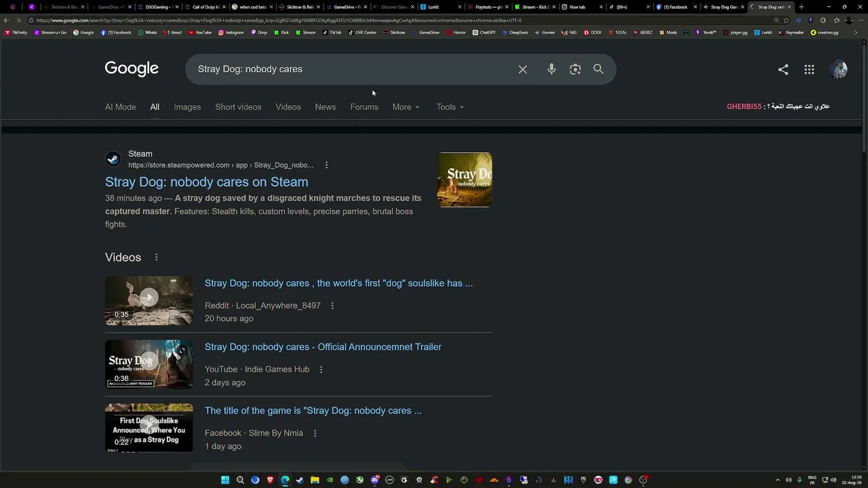The width and height of the screenshot is (868, 488).
Task: Play the 0:36 announcement trailer thumbnail
Action: point(149,364)
